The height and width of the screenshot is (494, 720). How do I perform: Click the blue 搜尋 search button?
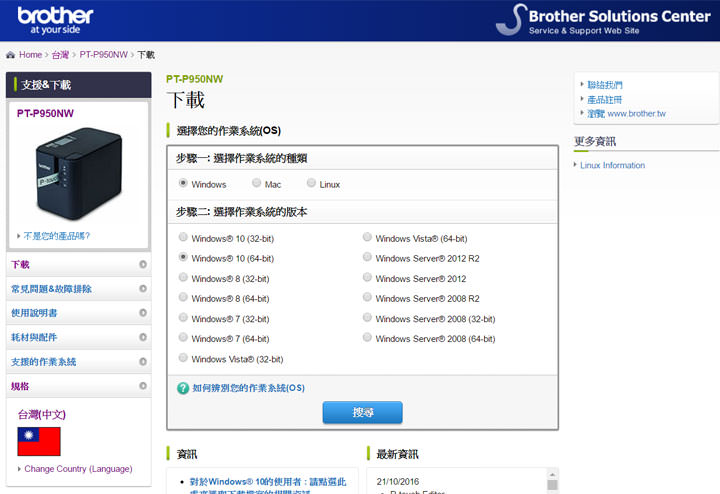pyautogui.click(x=363, y=412)
